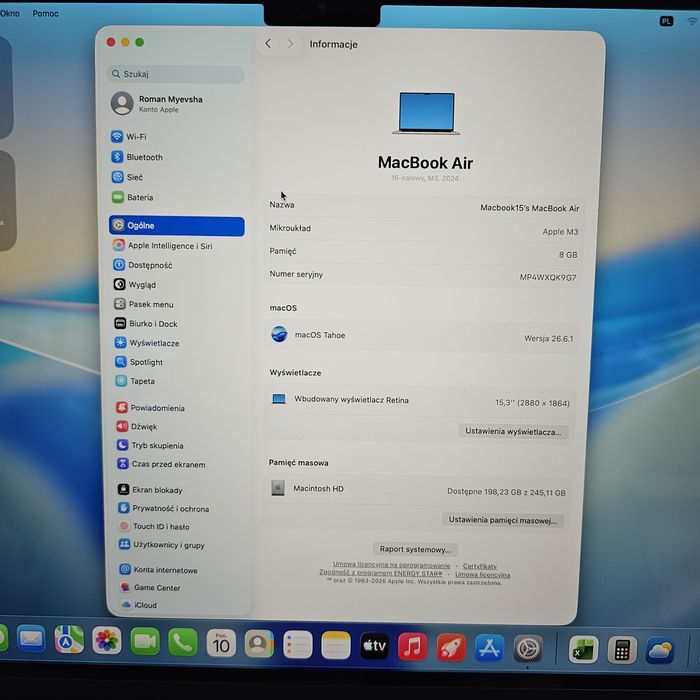Click Macintosh HD storage row
Viewport: 700px width, 700px height.
pos(417,490)
